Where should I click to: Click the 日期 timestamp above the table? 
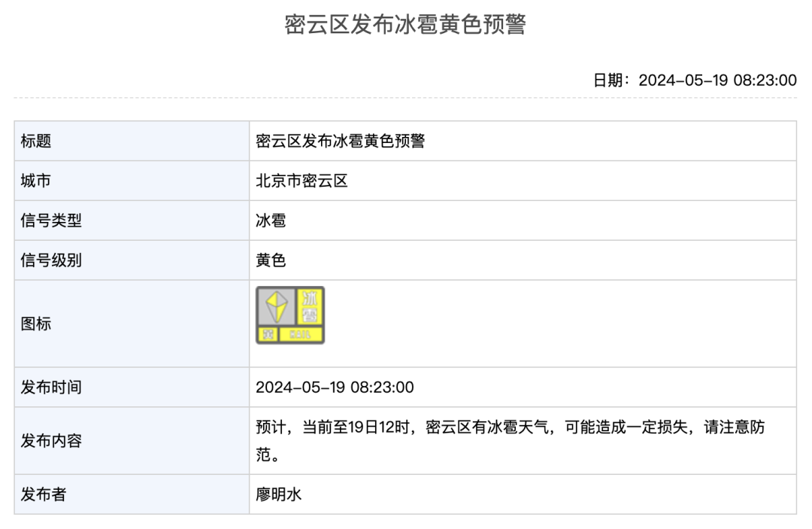[695, 81]
